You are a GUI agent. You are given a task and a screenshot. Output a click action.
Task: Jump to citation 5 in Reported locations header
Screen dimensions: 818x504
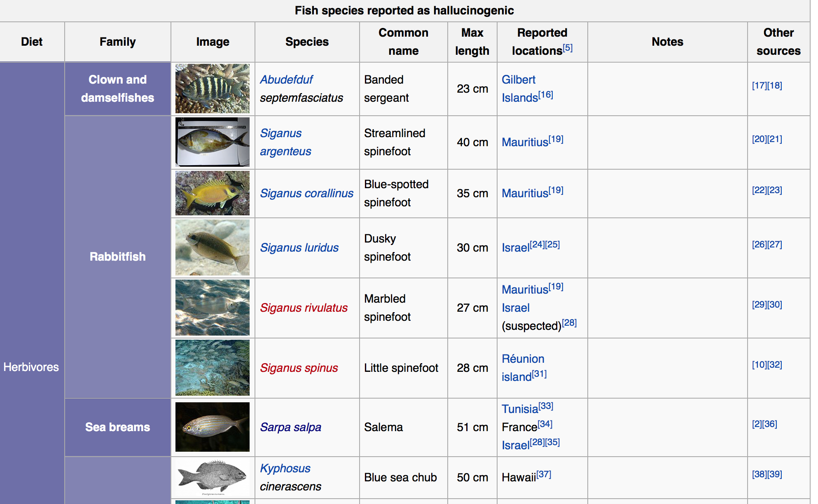568,48
